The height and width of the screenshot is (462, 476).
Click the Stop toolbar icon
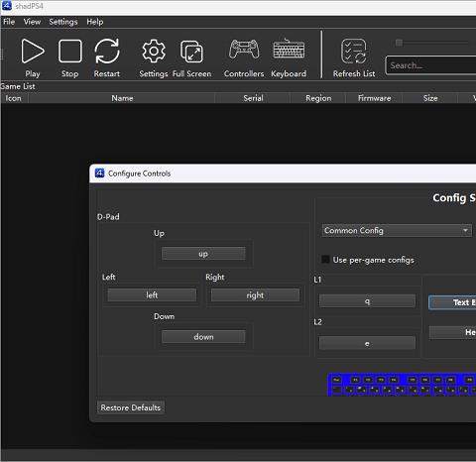pos(69,52)
